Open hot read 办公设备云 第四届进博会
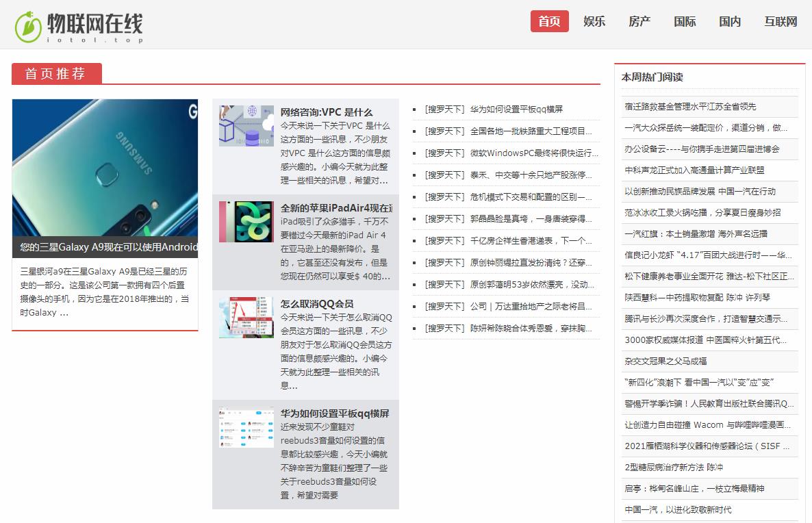The image size is (812, 523). (702, 149)
